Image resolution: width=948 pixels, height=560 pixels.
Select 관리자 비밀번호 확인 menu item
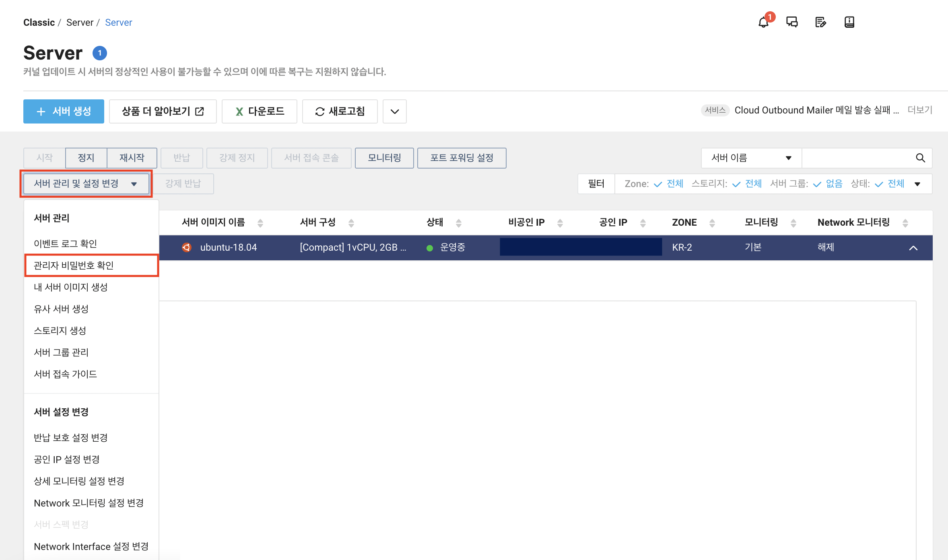pos(74,266)
